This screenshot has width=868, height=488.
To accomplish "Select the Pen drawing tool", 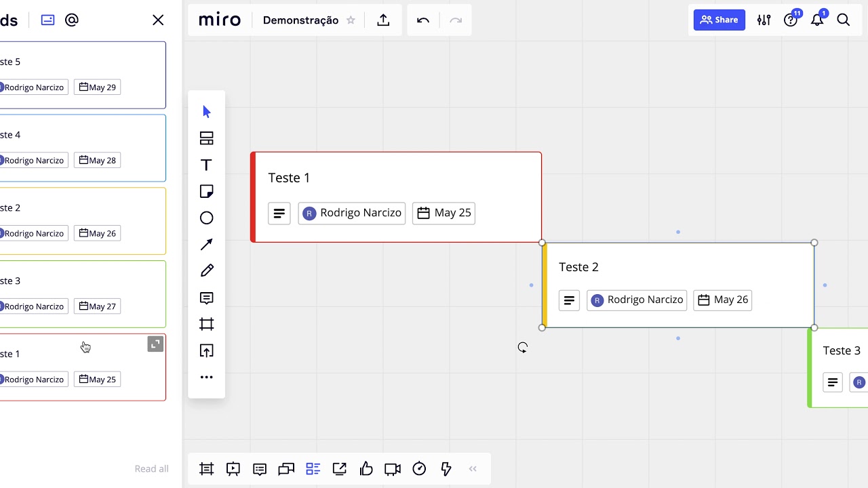I will 207,270.
